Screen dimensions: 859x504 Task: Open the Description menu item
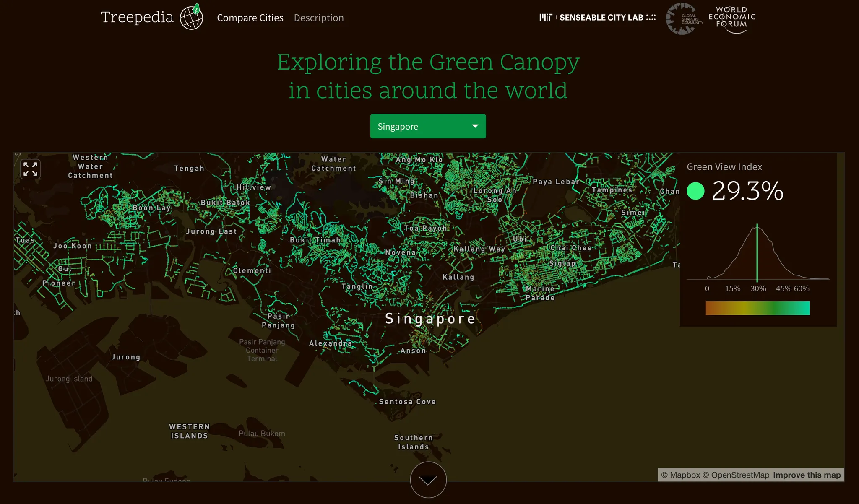click(x=319, y=18)
